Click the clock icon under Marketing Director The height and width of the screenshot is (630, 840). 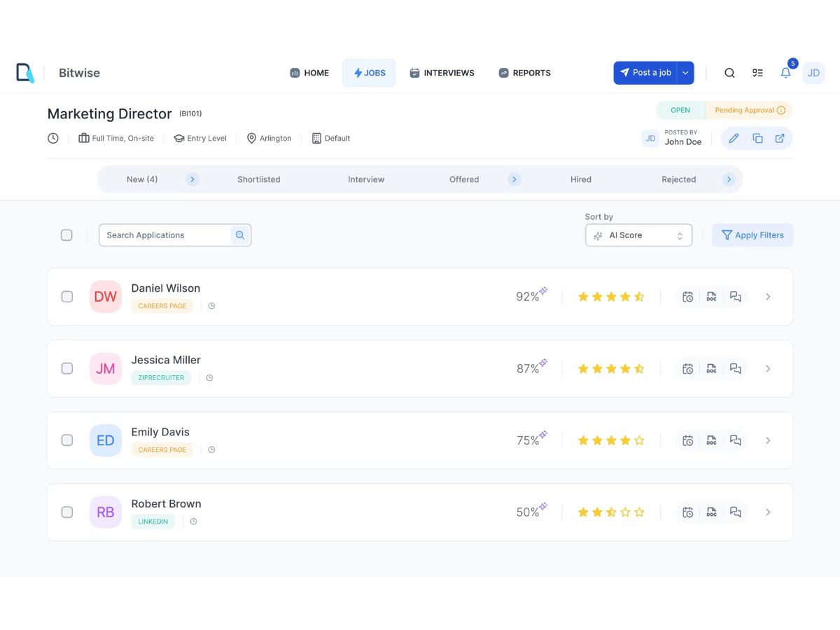[53, 139]
